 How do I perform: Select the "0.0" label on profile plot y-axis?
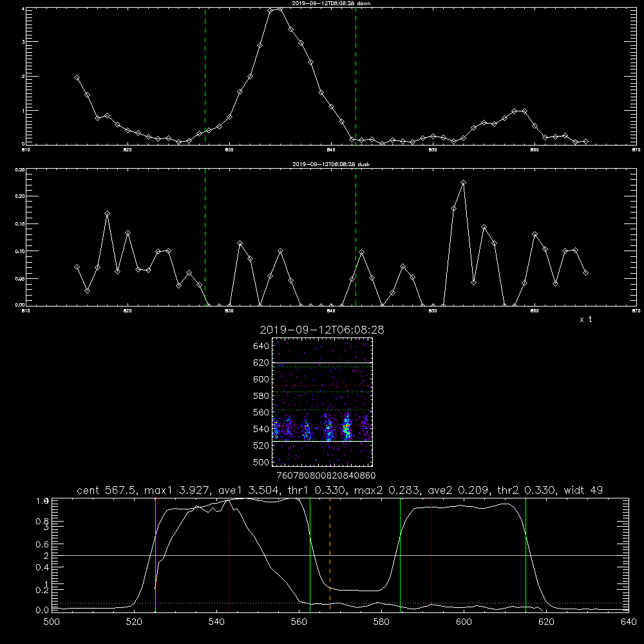[42, 611]
